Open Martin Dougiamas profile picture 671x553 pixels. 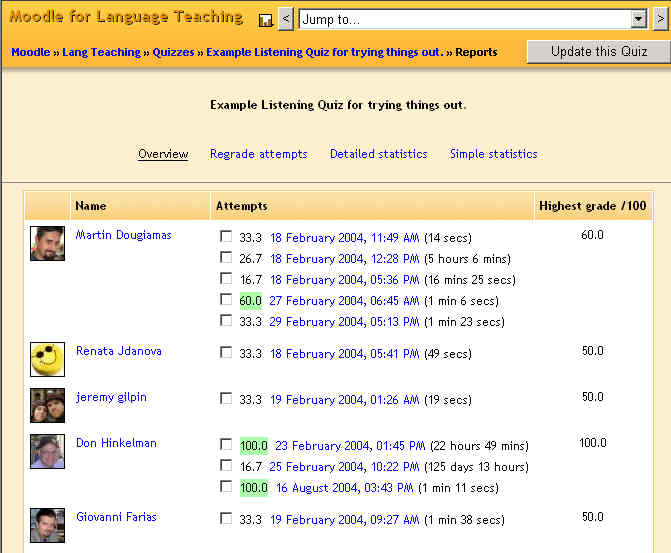(x=48, y=244)
